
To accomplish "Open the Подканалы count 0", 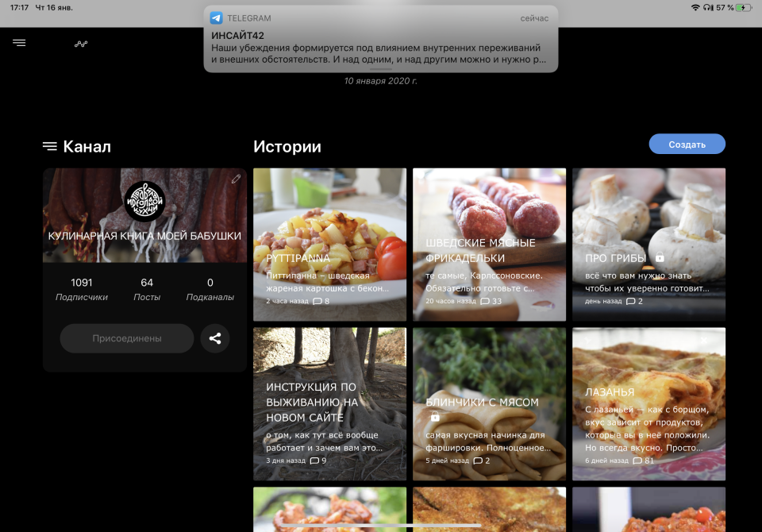I will (210, 289).
